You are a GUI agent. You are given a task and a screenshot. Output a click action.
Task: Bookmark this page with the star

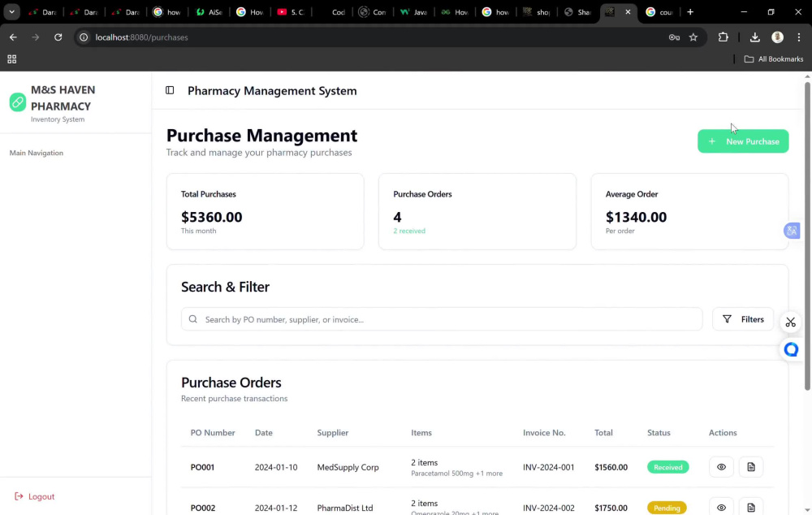693,37
